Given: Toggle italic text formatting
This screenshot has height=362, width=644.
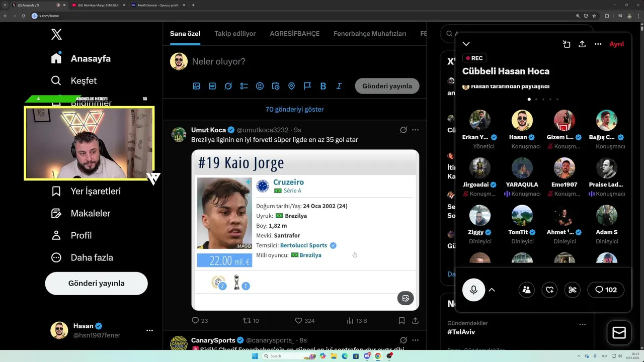Looking at the screenshot, I should [x=339, y=86].
